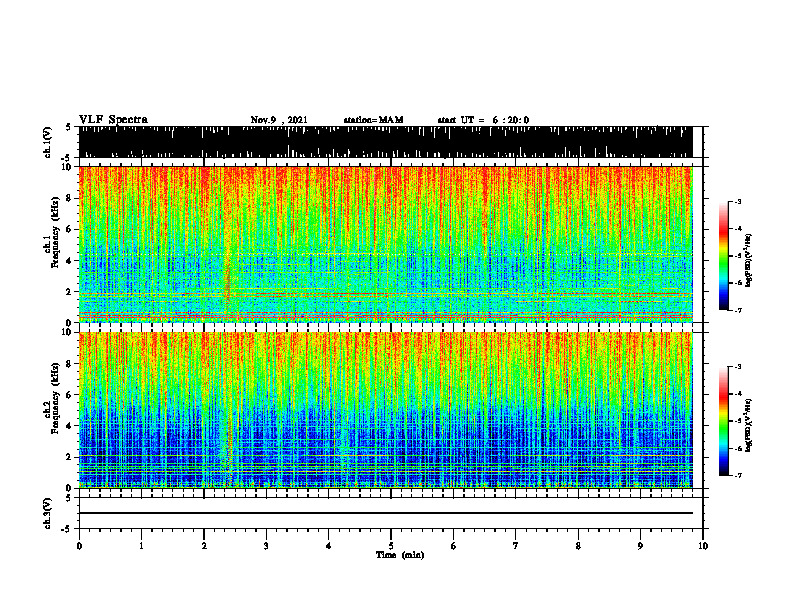Select the date text "Nov.9 , 2021"
Viewport: 792px width, 612px height.
pyautogui.click(x=279, y=120)
